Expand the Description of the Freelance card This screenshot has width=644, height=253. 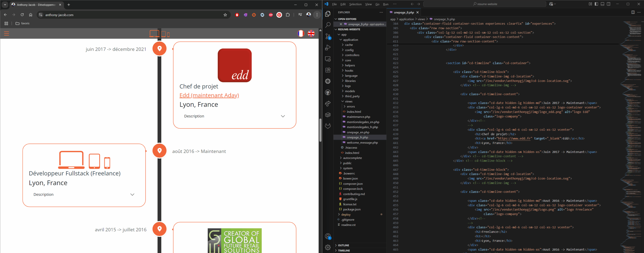click(x=84, y=194)
